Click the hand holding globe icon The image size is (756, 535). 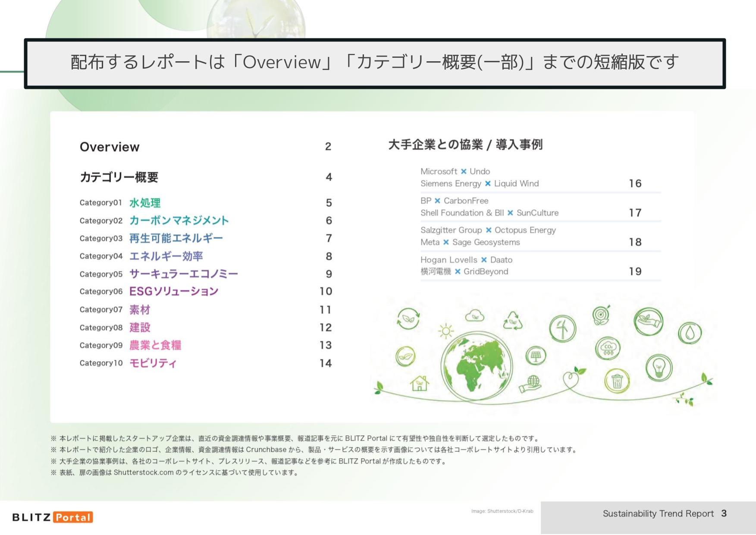point(530,384)
